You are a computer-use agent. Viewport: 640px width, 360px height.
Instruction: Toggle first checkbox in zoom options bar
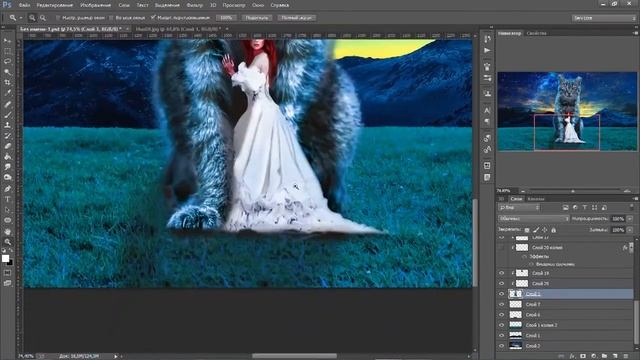[58, 18]
